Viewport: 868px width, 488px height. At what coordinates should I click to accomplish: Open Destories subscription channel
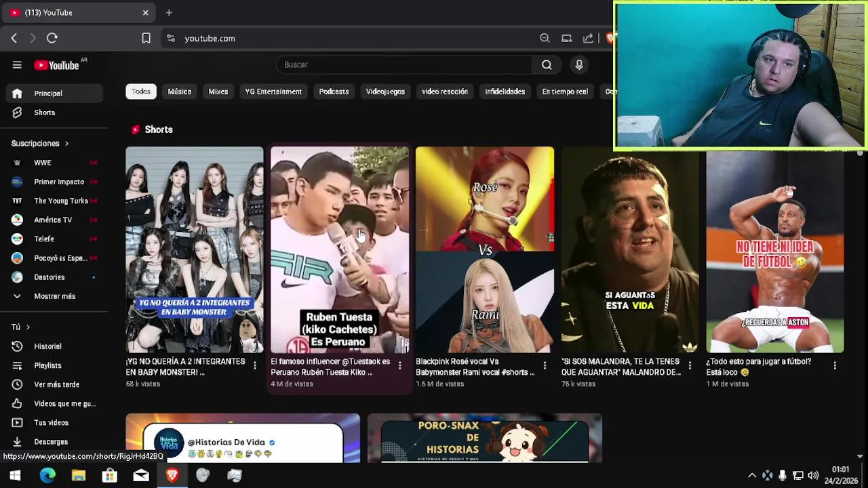pos(54,277)
